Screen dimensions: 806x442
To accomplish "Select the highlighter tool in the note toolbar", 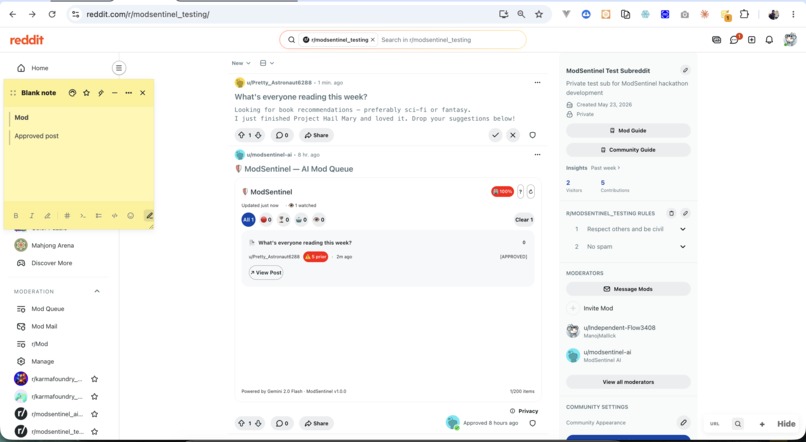I will 47,216.
